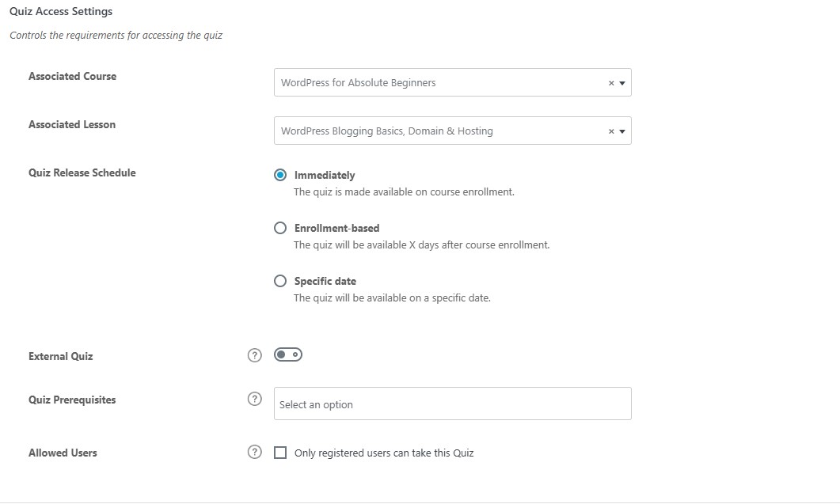Click the 'Enrollment-based' label text

tap(336, 228)
